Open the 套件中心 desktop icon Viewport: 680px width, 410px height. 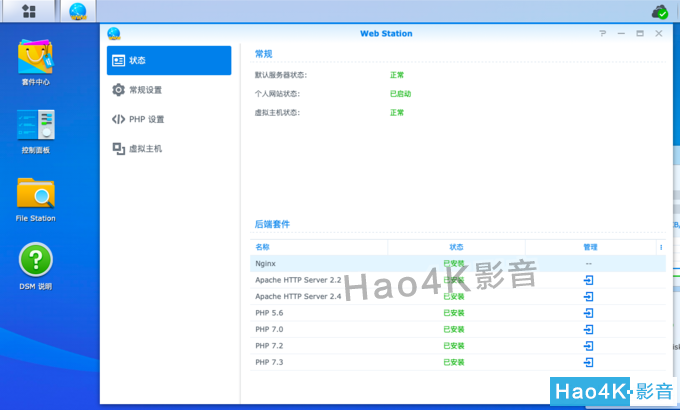click(x=36, y=62)
